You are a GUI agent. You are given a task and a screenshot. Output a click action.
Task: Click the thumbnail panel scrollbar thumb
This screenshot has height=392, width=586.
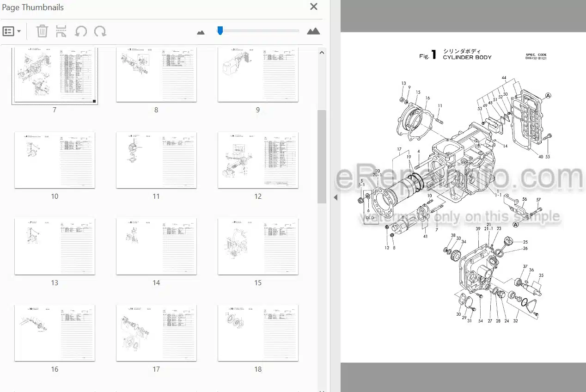coord(322,157)
